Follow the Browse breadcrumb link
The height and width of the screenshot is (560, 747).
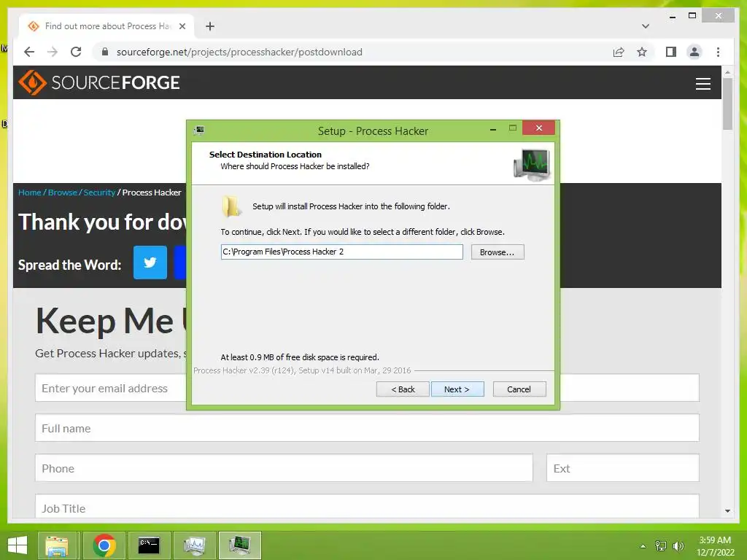pyautogui.click(x=63, y=192)
